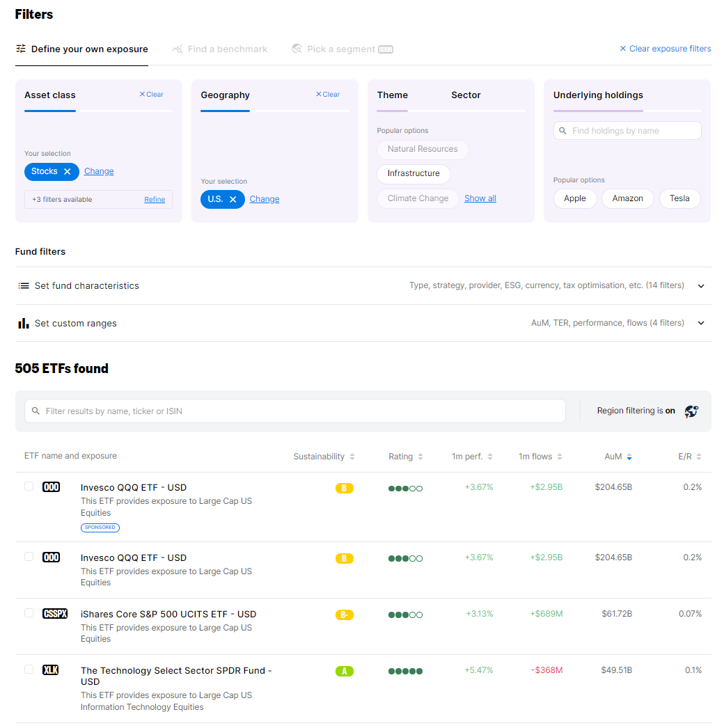Click the CSSPX ticker logo icon

[x=55, y=613]
